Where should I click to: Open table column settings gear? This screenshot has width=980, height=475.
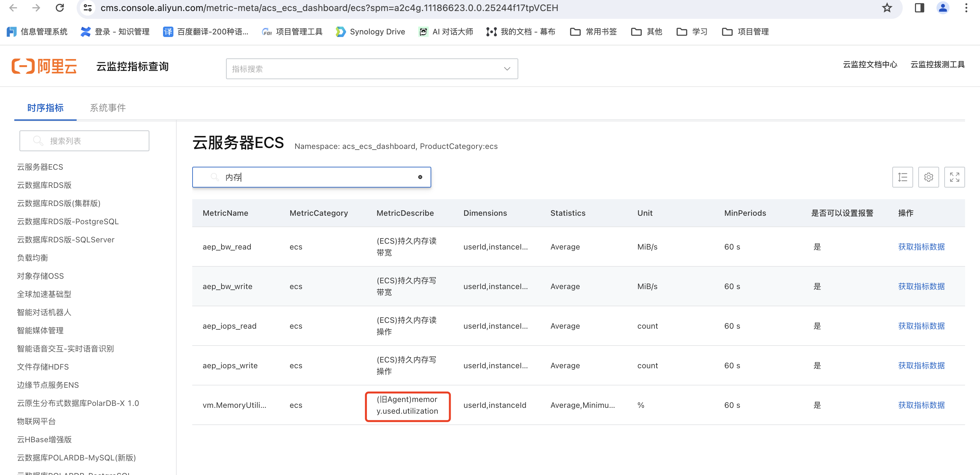click(928, 177)
